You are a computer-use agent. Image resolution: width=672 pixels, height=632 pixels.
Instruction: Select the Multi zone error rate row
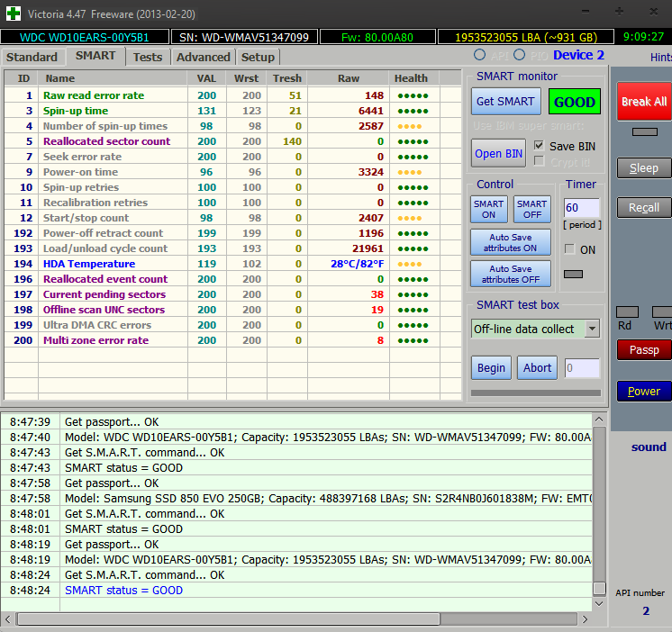click(x=232, y=340)
